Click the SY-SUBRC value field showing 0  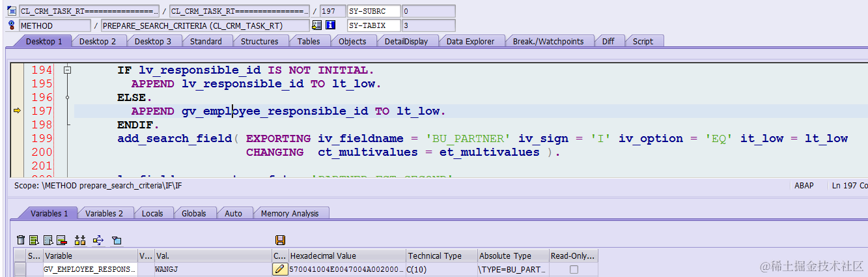pos(428,11)
